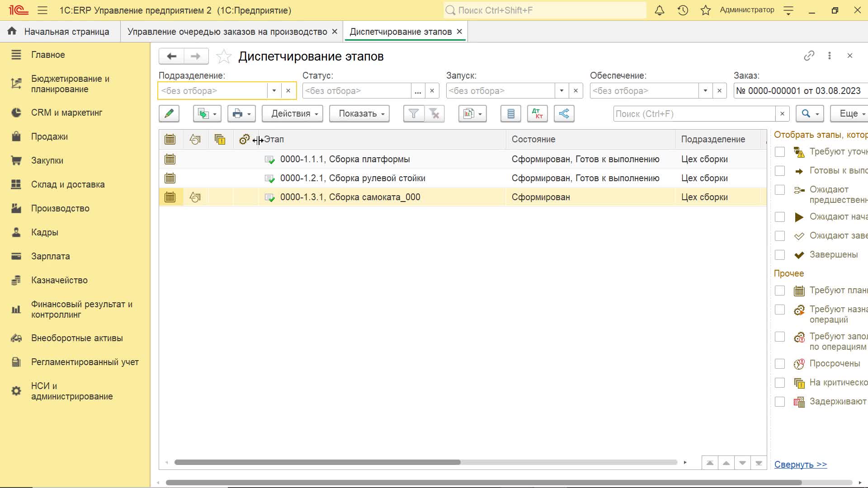Open the Статус selection ellipsis button
868x488 pixels.
point(418,91)
